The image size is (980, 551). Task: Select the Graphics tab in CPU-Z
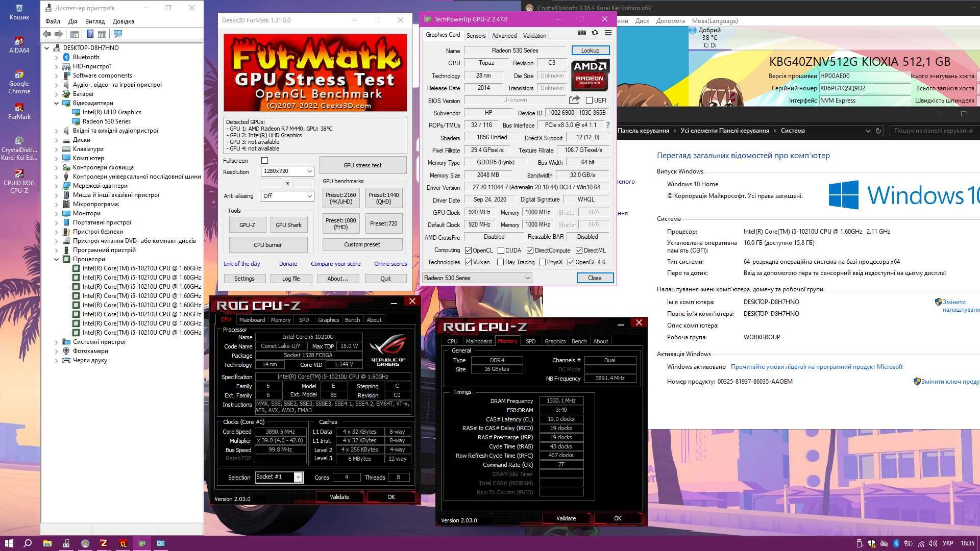[x=553, y=341]
